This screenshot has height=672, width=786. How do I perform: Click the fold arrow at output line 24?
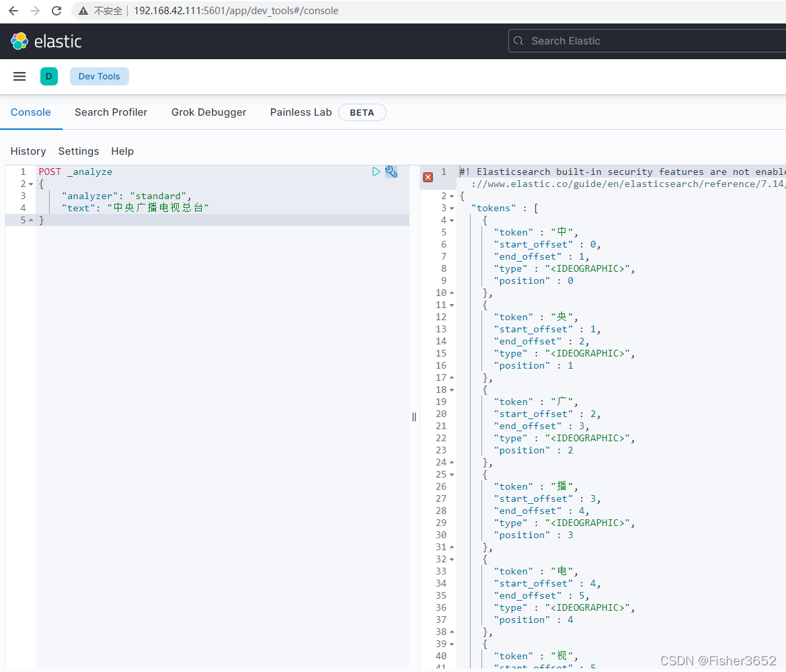(x=452, y=462)
